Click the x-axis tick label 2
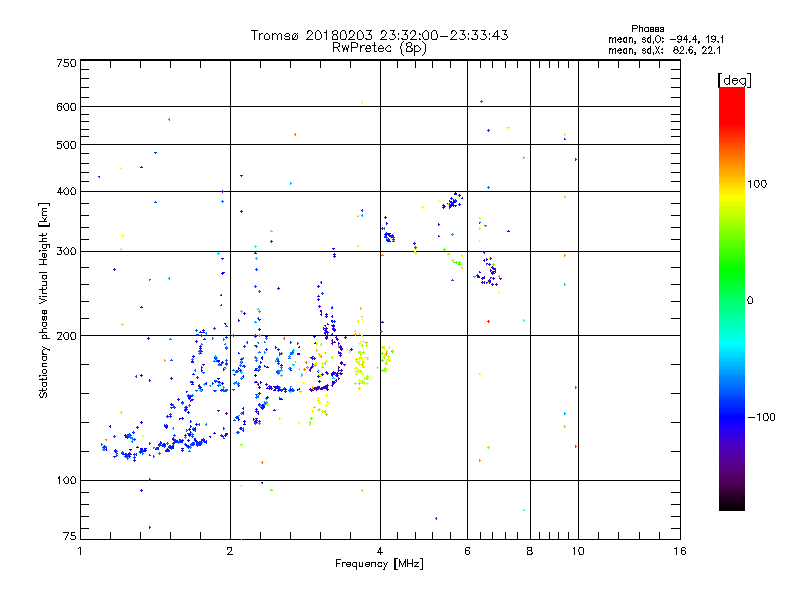800x600 pixels. click(230, 551)
